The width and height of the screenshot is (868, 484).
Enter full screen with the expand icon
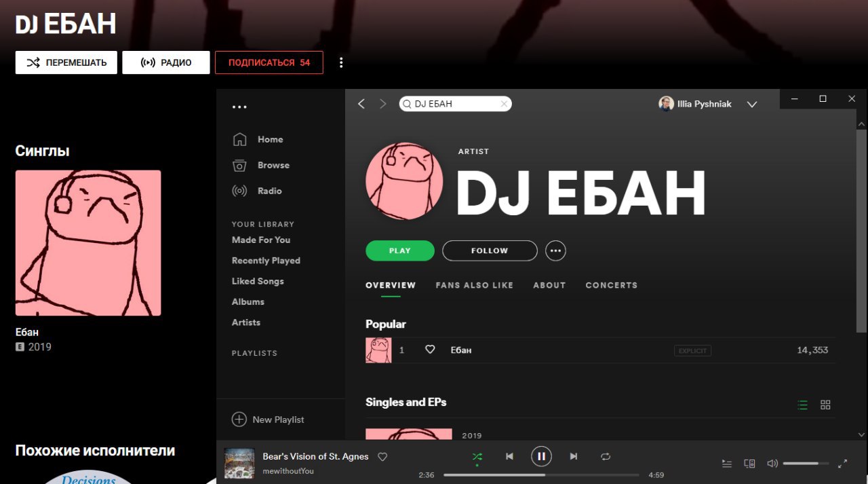click(843, 464)
